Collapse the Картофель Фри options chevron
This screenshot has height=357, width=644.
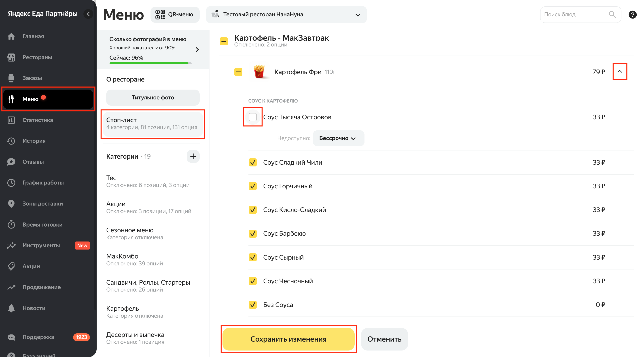coord(619,72)
